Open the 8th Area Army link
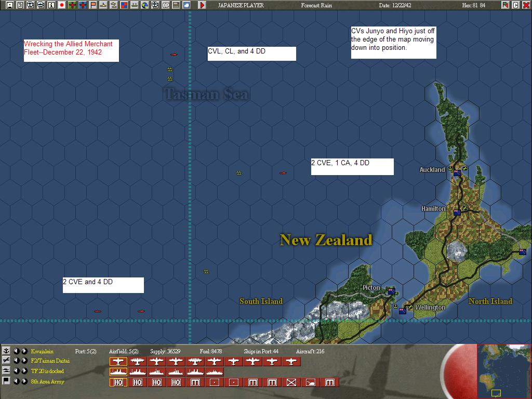This screenshot has width=532, height=399. [47, 381]
